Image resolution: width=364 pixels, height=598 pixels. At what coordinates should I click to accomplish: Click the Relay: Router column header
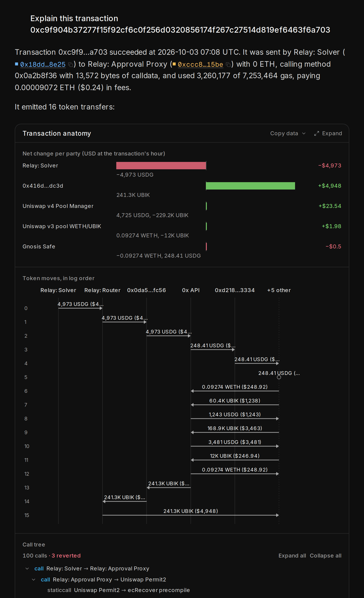(102, 290)
